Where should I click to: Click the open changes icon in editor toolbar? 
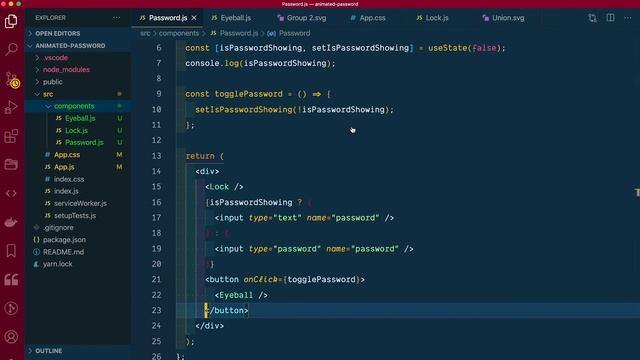click(592, 18)
